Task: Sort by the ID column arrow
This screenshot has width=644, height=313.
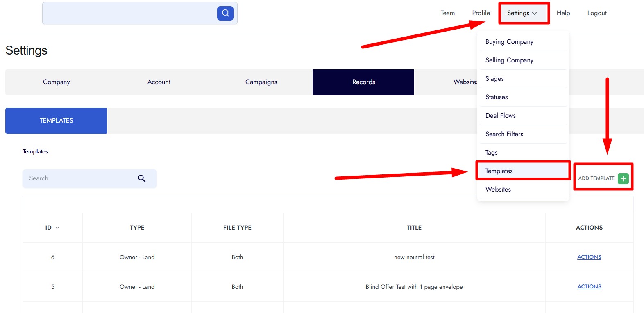Action: click(x=57, y=228)
